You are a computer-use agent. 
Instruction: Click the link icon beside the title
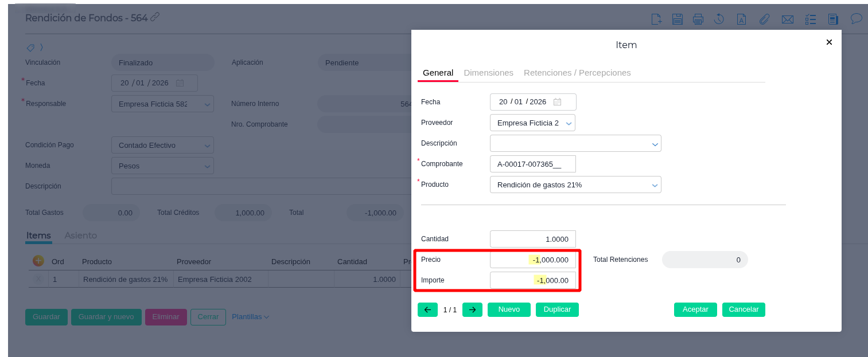[155, 17]
